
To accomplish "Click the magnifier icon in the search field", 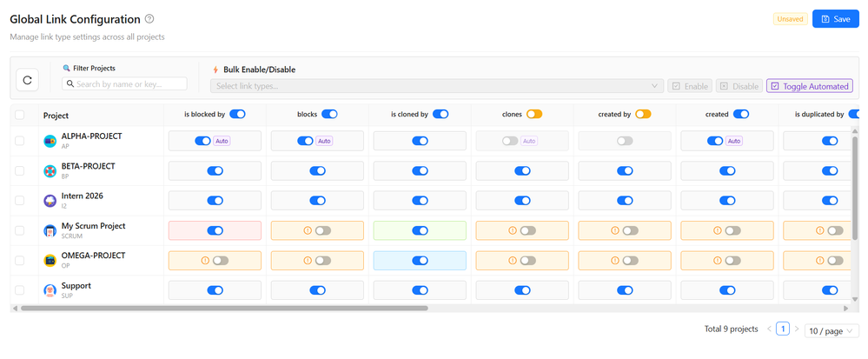I will 71,84.
